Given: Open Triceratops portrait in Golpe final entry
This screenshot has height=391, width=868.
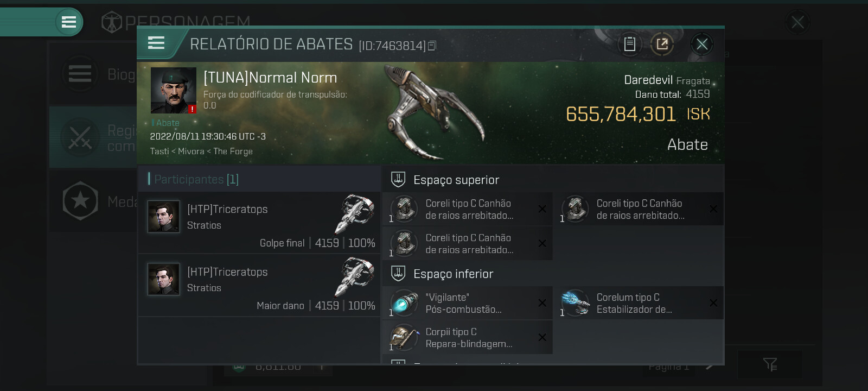Looking at the screenshot, I should tap(164, 217).
